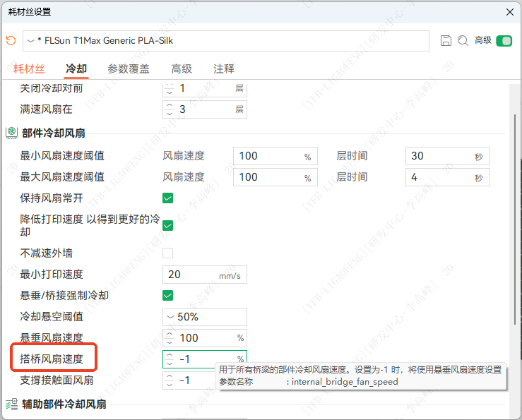Increase 满速风扇在 value with up arrow
The height and width of the screenshot is (420, 522).
pyautogui.click(x=170, y=105)
